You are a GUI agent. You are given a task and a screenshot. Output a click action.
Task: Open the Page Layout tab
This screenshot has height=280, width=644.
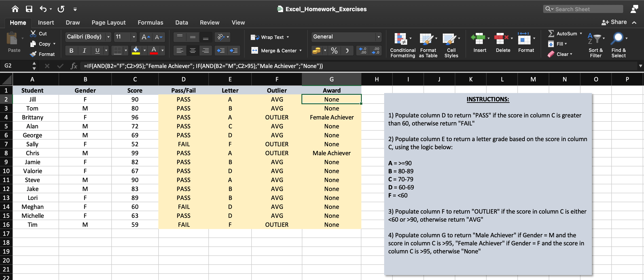pos(108,23)
